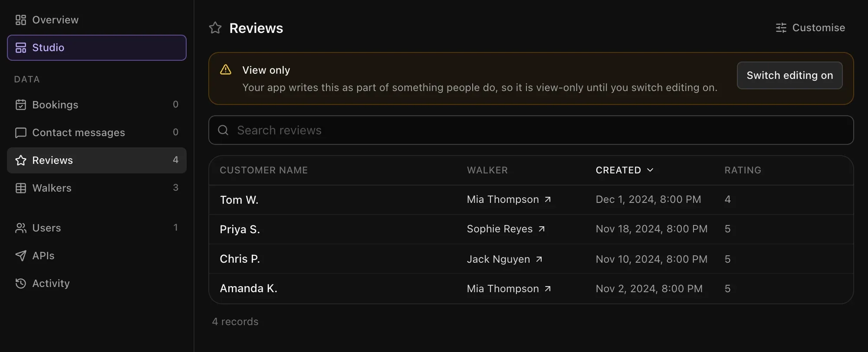Open walker link arrow in Amanda K. row
The height and width of the screenshot is (352, 868).
pyautogui.click(x=548, y=289)
